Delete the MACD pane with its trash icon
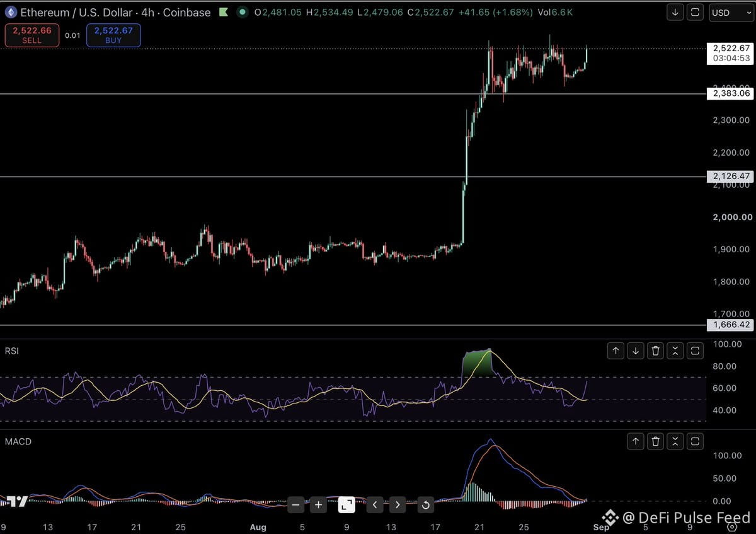This screenshot has width=756, height=534. [656, 441]
